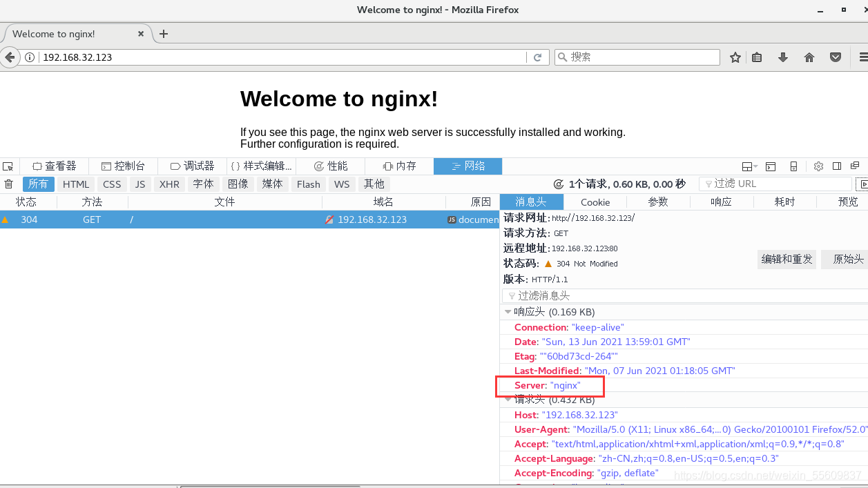Collapse the 响应头 response headers section
Screen dimensions: 868x488
(508, 312)
